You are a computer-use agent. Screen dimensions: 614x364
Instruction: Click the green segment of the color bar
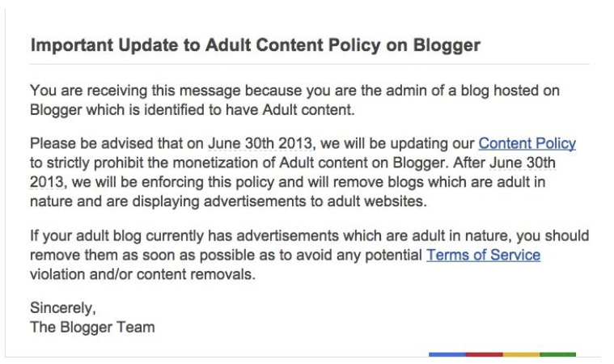point(557,354)
